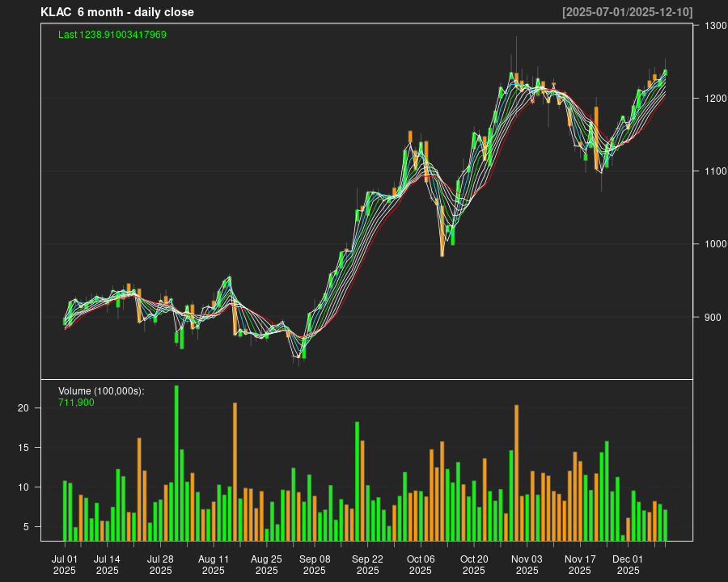Click the tallest orange volume bar near Nov 03

(x=516, y=473)
